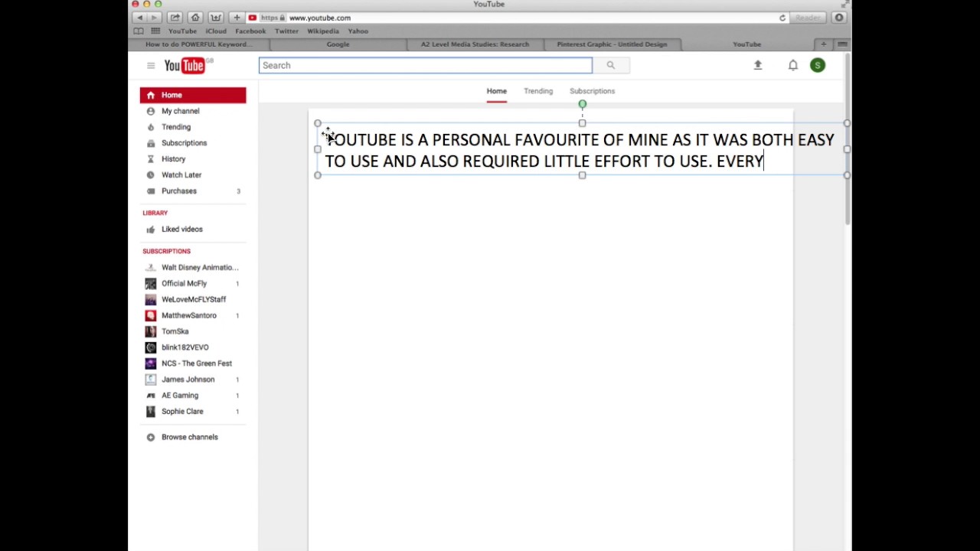Open the green S account avatar
The width and height of the screenshot is (980, 551).
818,65
